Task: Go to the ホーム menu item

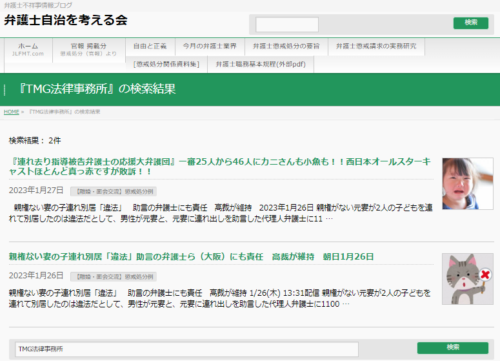Action: pyautogui.click(x=28, y=49)
